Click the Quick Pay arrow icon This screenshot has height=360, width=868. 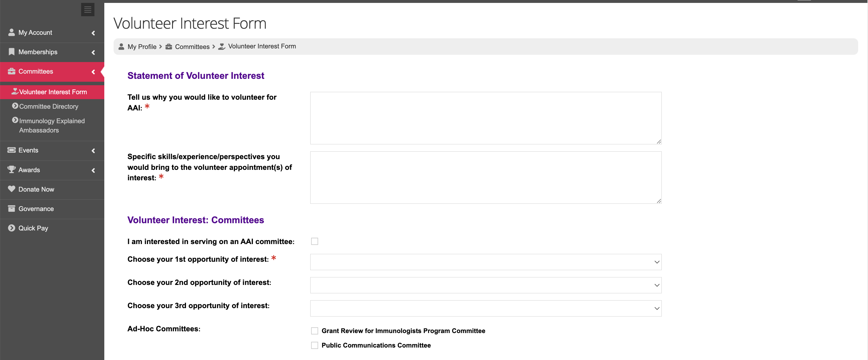click(x=12, y=228)
